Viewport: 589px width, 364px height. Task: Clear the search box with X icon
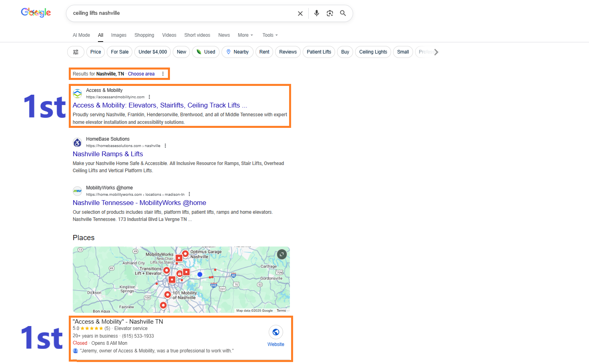pos(300,13)
